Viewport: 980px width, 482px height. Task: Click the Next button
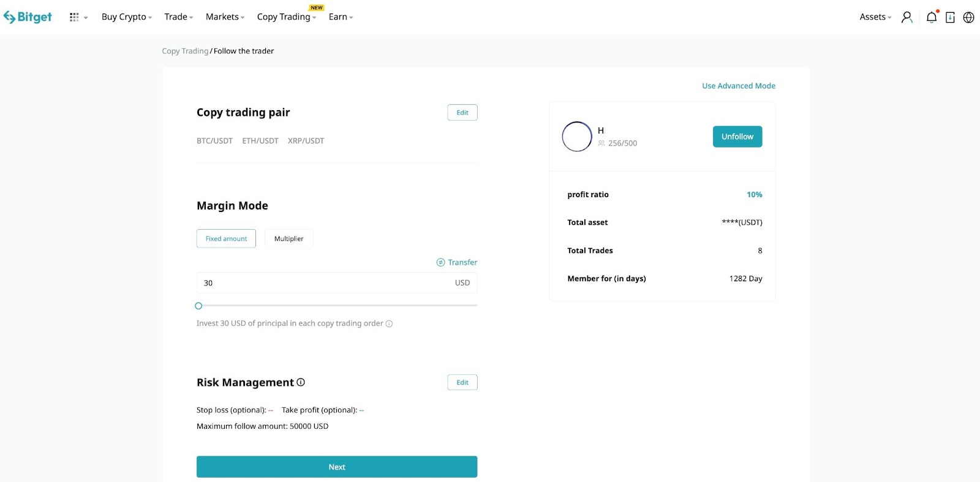click(336, 467)
